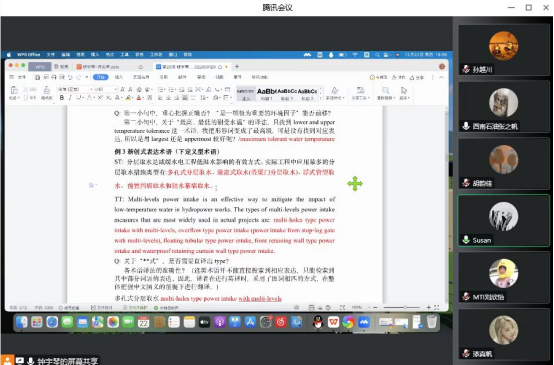554x365 pixels.
Task: Click the plus button to add a new tab
Action: pyautogui.click(x=237, y=66)
